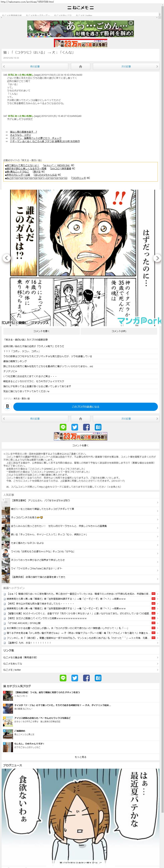Click 笑える・面白い話 category link
This screenshot has height=868, width=164.
point(22,399)
